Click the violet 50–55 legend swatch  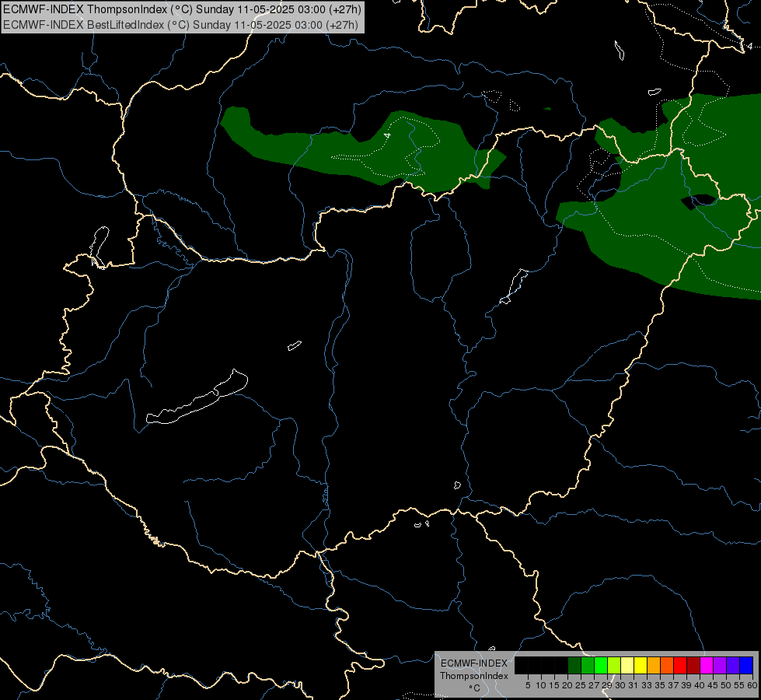732,666
